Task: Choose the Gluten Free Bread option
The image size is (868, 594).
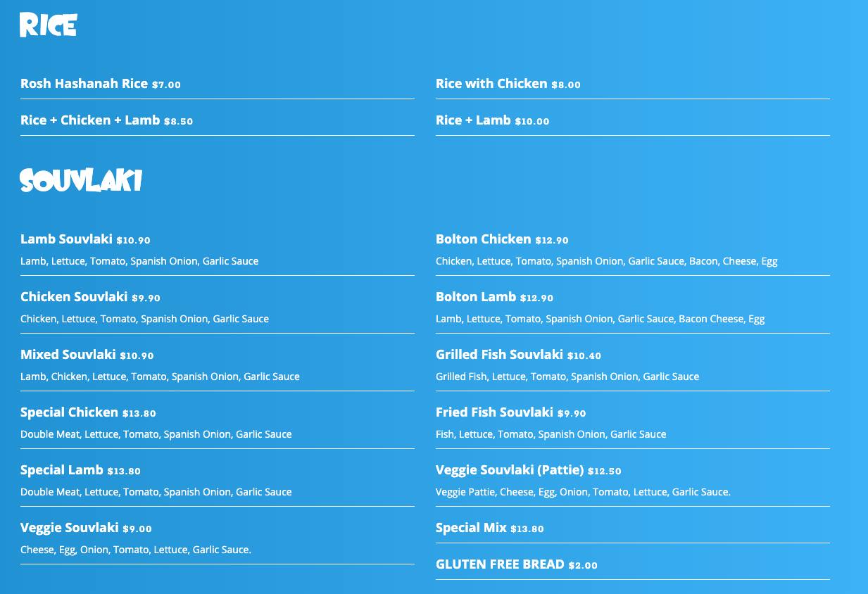Action: tap(500, 564)
